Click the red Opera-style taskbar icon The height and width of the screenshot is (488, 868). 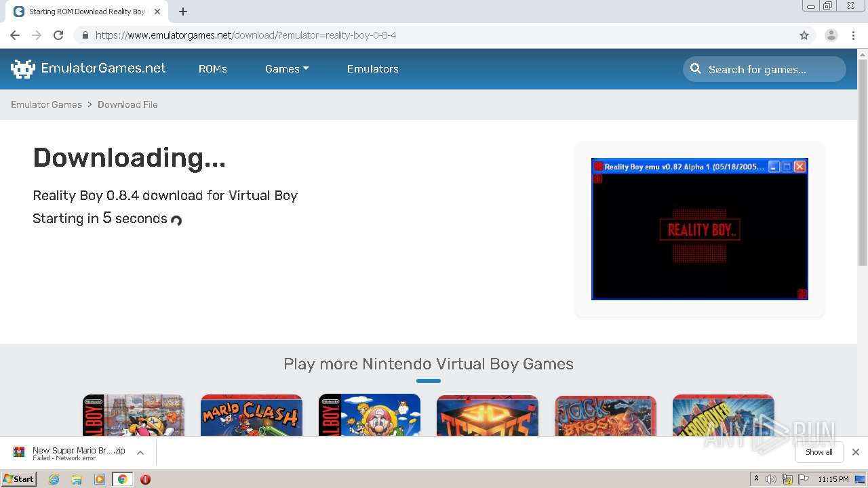coord(145,479)
